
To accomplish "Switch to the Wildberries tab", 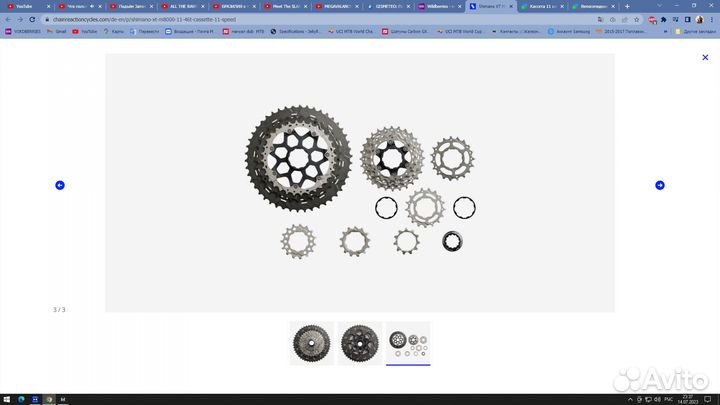I will 439,6.
